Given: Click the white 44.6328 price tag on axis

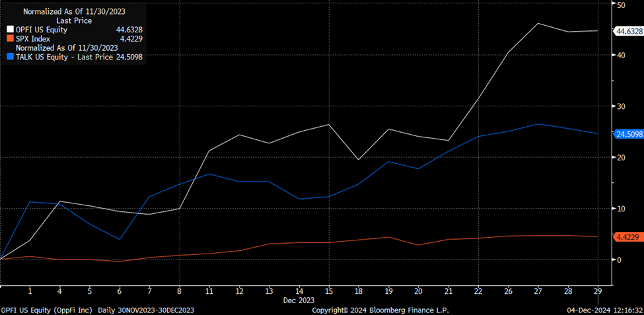Looking at the screenshot, I should pyautogui.click(x=627, y=31).
